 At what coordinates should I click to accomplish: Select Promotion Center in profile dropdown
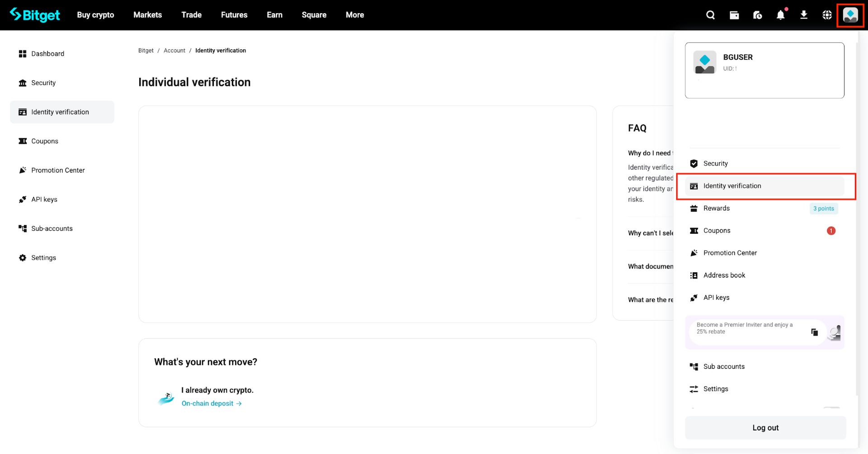point(764,253)
